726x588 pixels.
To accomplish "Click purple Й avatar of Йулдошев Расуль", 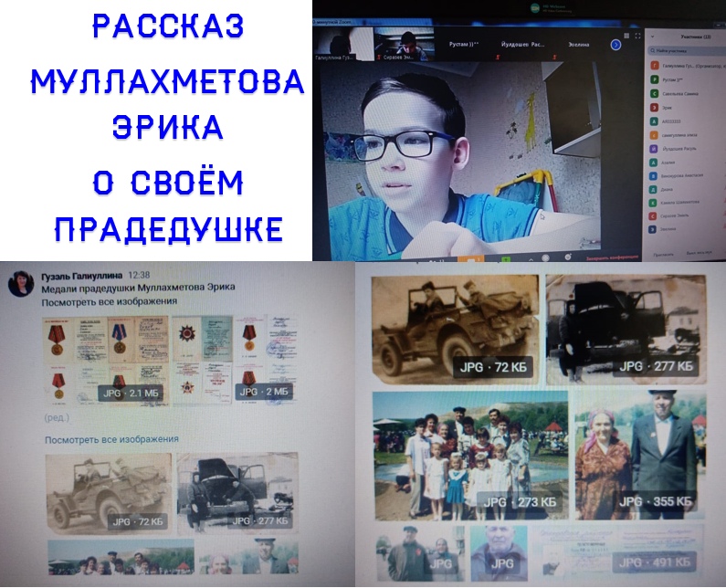I will pos(653,149).
